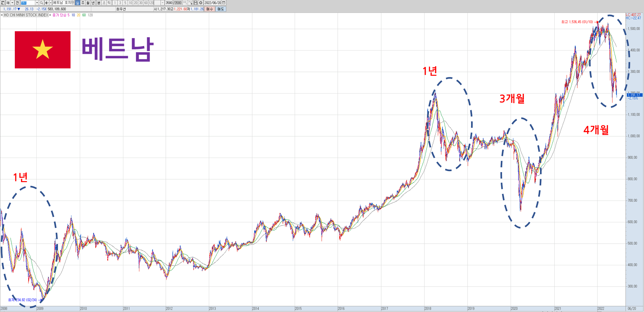Switch to 주 weekly chart period
Viewport: 644px width, 312px height.
pyautogui.click(x=83, y=3)
